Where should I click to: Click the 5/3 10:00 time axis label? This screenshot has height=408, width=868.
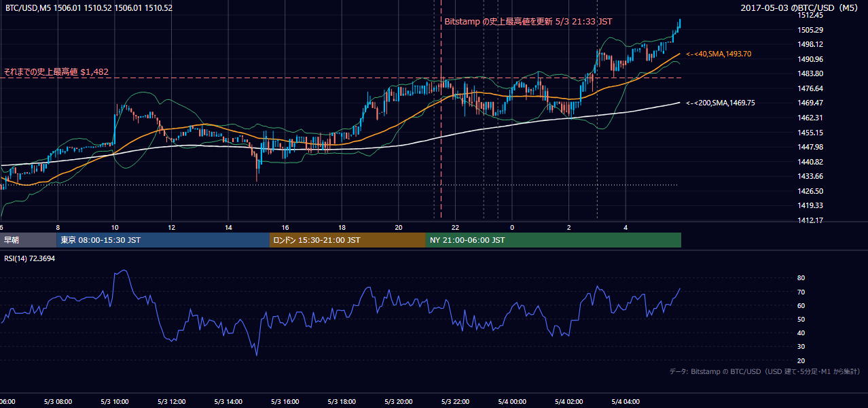113,402
